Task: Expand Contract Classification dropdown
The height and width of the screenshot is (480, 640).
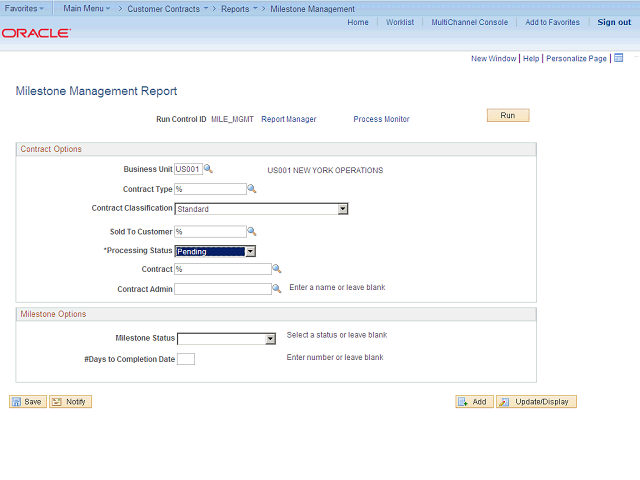Action: [x=343, y=209]
